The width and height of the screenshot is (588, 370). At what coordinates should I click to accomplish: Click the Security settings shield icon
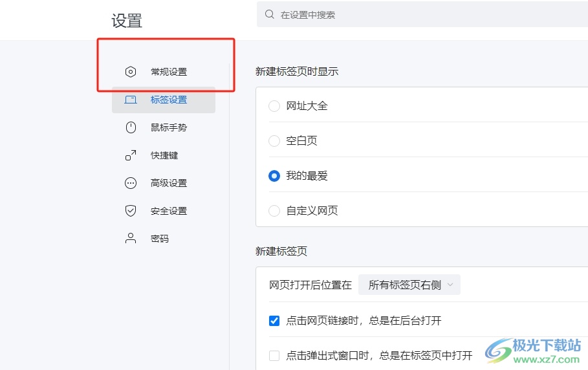131,211
